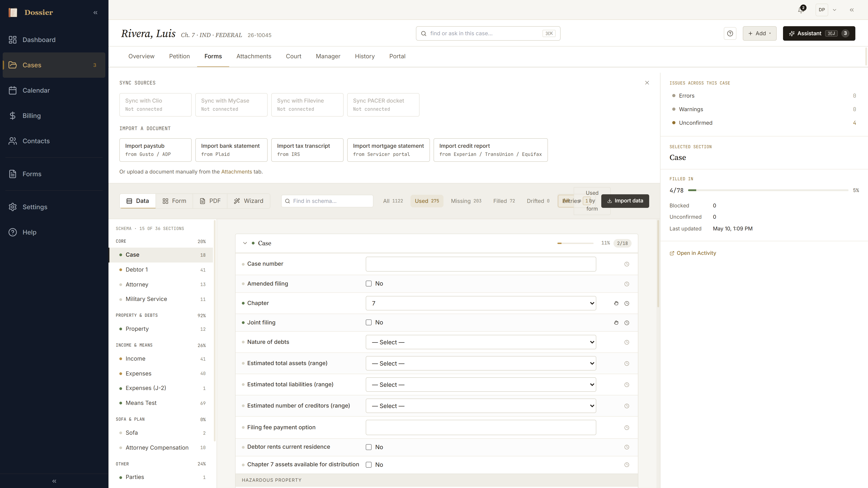This screenshot has width=868, height=488.
Task: View history clock for Filing fee payment option
Action: click(x=627, y=427)
